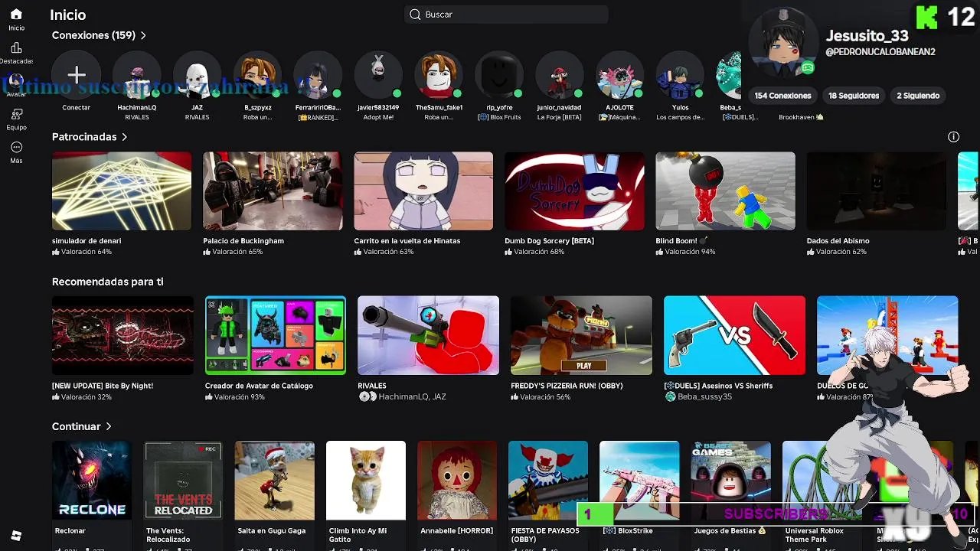The image size is (980, 551).
Task: Open Annabelle [HORROR] game thumbnail
Action: click(x=457, y=481)
